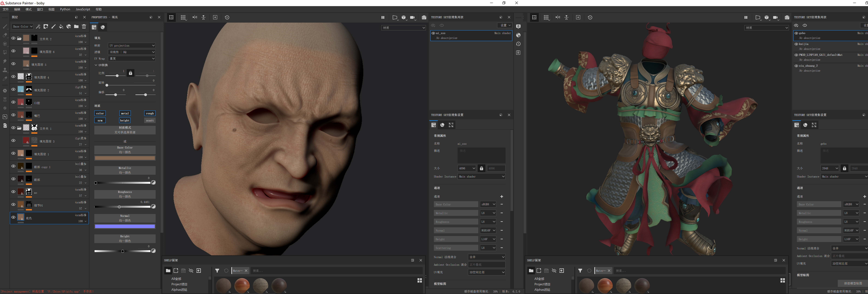Click the 材质模式 button
The image size is (868, 294).
tap(125, 130)
